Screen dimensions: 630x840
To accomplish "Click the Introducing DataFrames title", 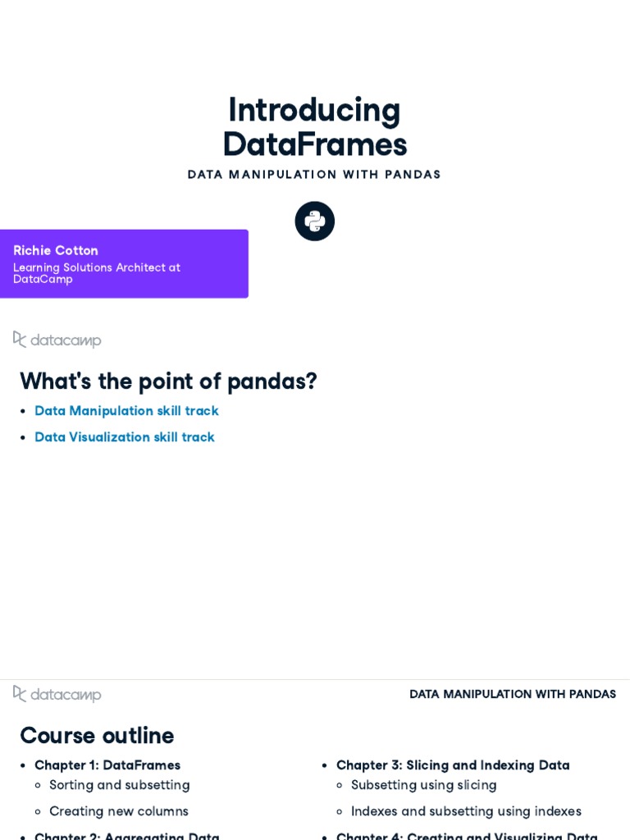I will tap(314, 127).
